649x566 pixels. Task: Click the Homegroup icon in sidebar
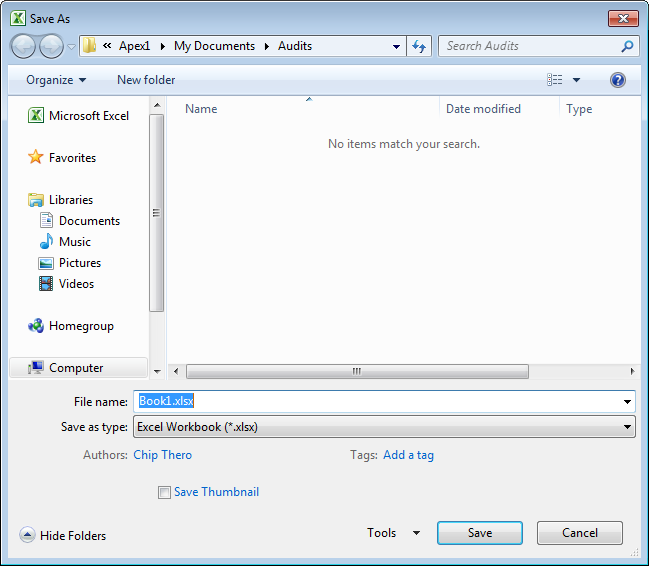pyautogui.click(x=36, y=326)
